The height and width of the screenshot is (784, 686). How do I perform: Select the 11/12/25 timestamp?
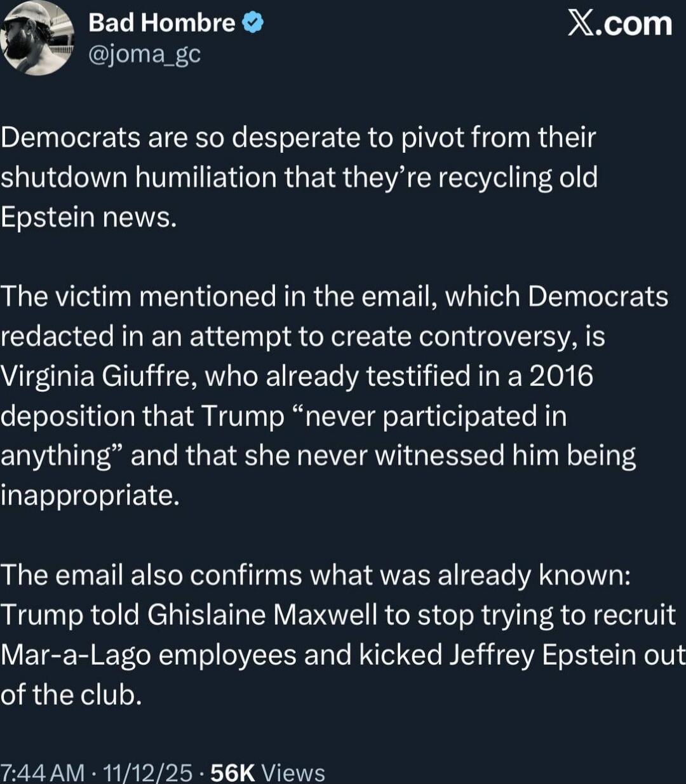coord(144,773)
